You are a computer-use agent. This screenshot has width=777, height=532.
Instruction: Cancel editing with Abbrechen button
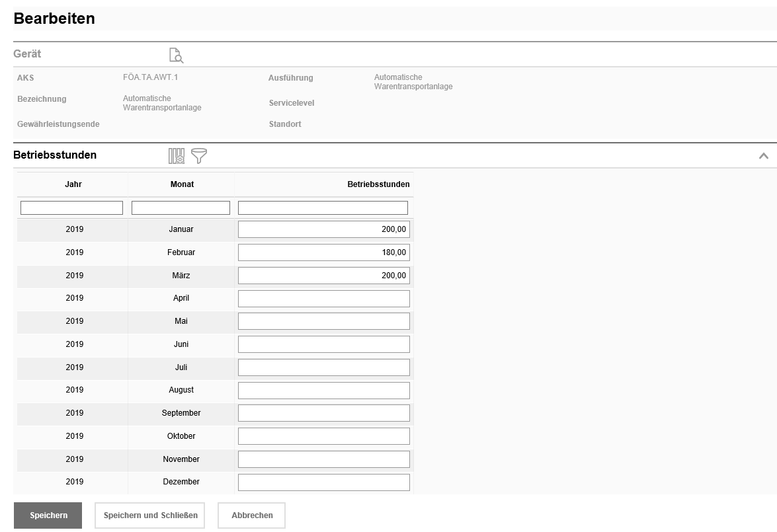(x=251, y=515)
